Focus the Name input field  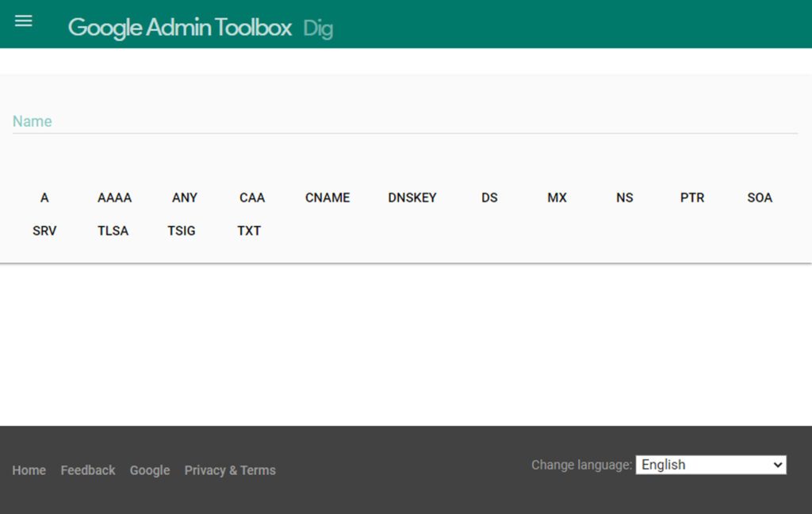pyautogui.click(x=405, y=121)
